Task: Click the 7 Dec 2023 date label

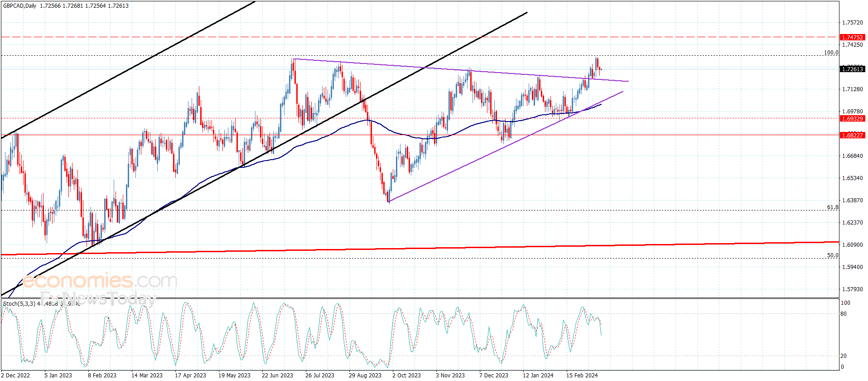Action: coord(494,375)
